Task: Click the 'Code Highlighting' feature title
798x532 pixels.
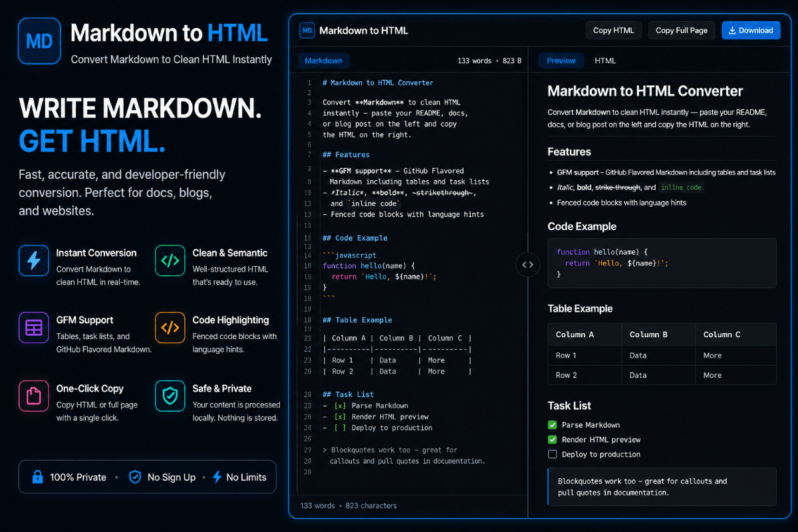Action: click(x=231, y=320)
